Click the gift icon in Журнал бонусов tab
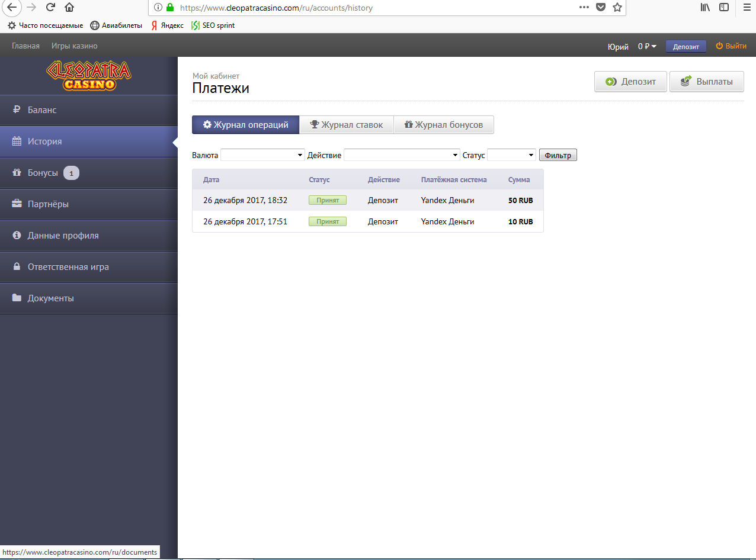The height and width of the screenshot is (560, 756). click(x=408, y=125)
